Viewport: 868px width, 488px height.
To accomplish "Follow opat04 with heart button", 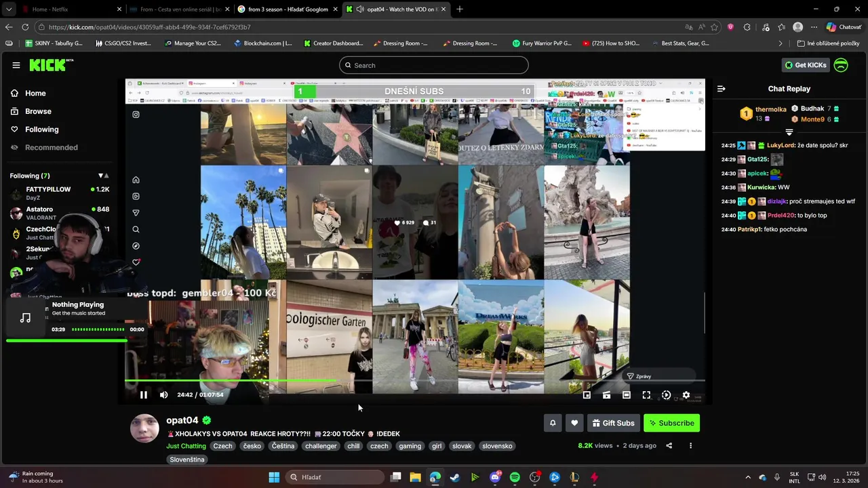I will (574, 423).
